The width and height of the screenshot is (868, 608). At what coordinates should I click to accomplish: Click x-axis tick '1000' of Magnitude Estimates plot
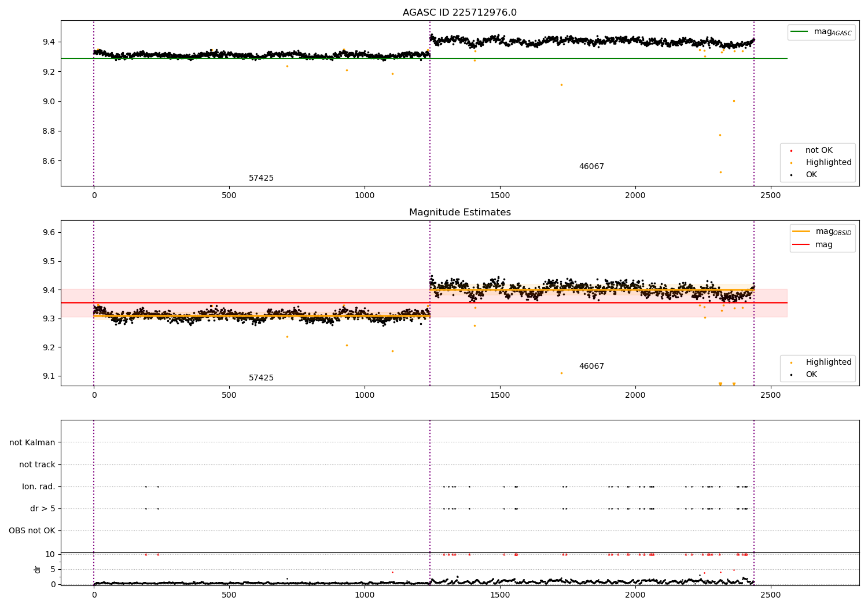365,395
